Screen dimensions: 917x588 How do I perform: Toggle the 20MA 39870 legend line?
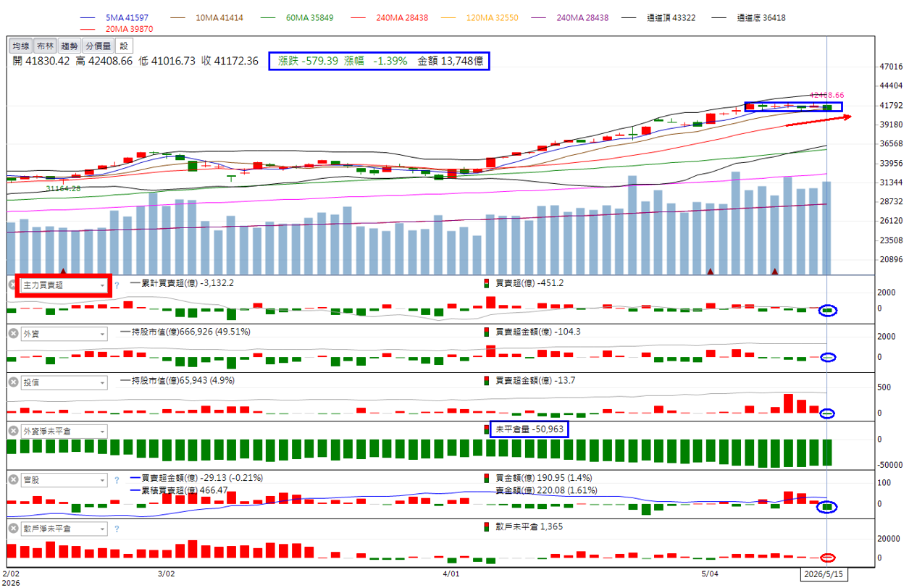(x=117, y=29)
